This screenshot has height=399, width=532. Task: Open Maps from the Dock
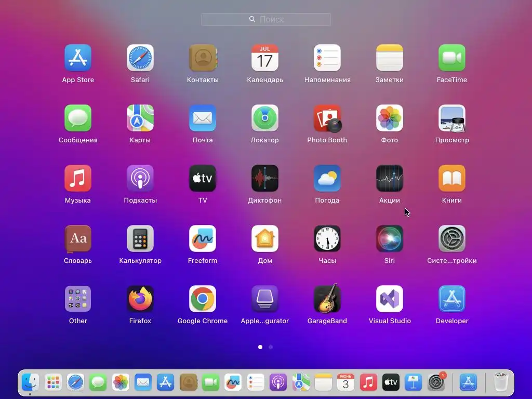[x=301, y=382]
